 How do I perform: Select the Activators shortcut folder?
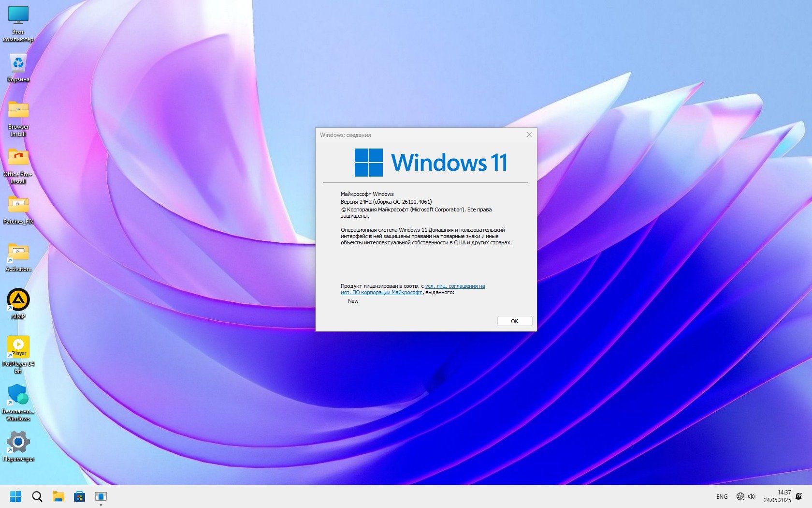pos(18,258)
